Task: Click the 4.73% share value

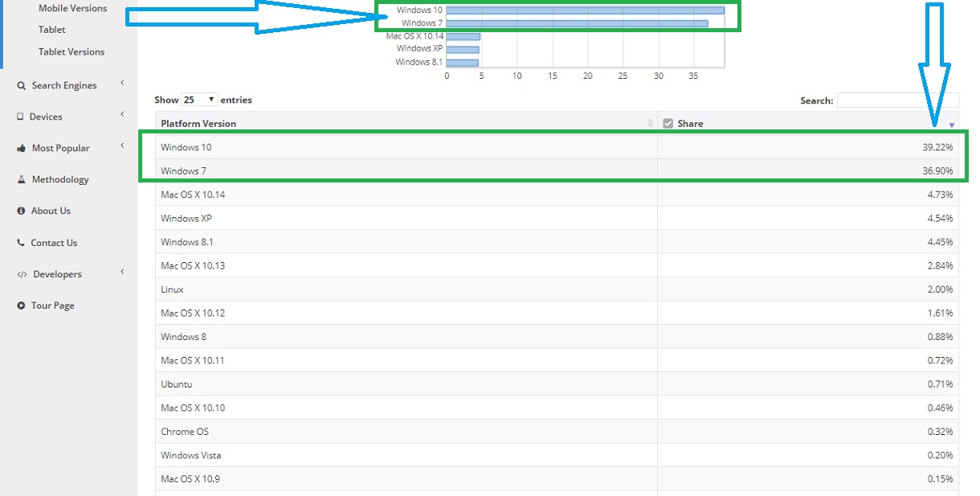Action: coord(940,195)
